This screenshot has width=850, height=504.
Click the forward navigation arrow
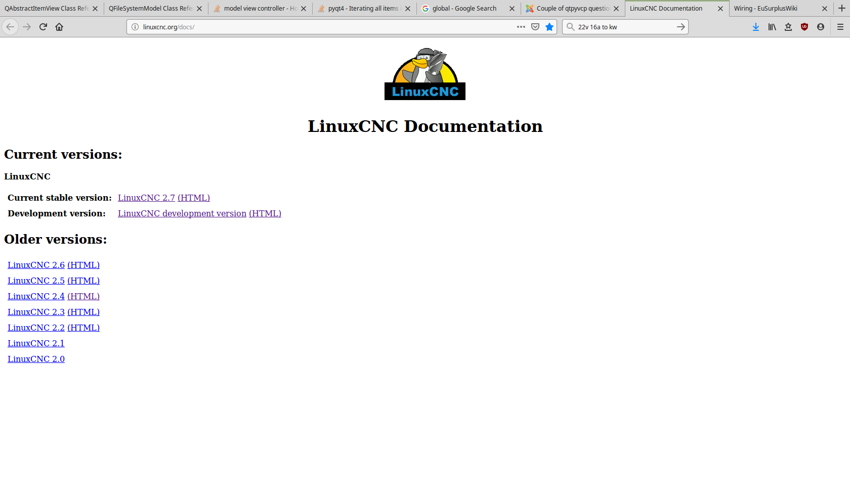tap(27, 27)
